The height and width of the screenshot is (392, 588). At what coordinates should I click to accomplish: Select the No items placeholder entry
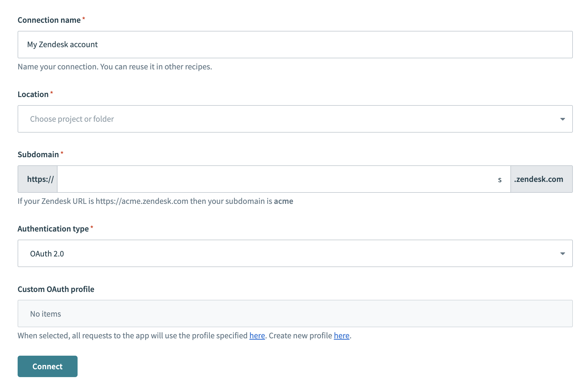(x=46, y=313)
